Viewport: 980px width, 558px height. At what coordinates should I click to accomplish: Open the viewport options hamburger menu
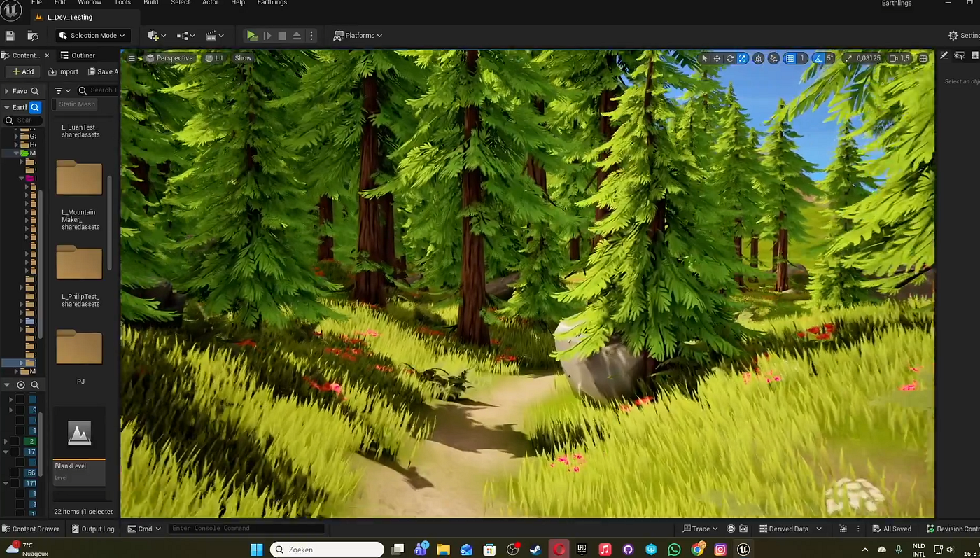[x=132, y=58]
